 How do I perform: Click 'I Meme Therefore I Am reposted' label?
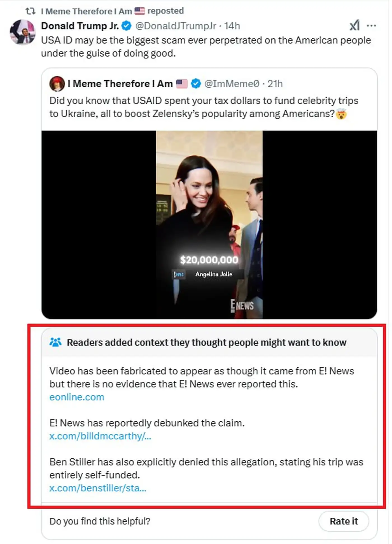pyautogui.click(x=112, y=11)
